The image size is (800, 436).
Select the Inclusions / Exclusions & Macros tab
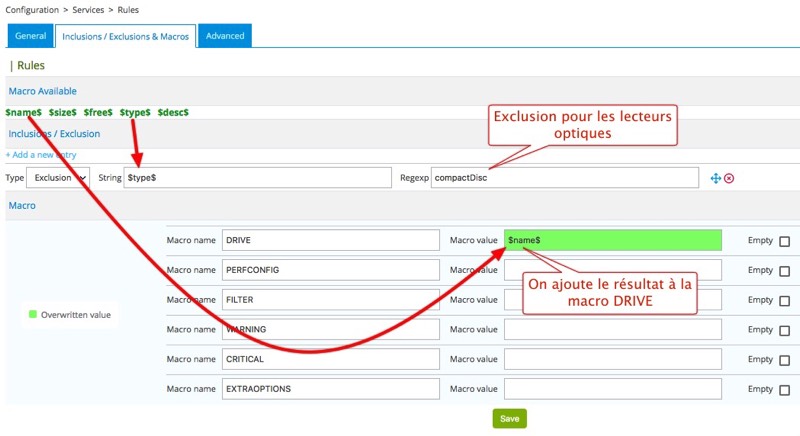click(124, 36)
